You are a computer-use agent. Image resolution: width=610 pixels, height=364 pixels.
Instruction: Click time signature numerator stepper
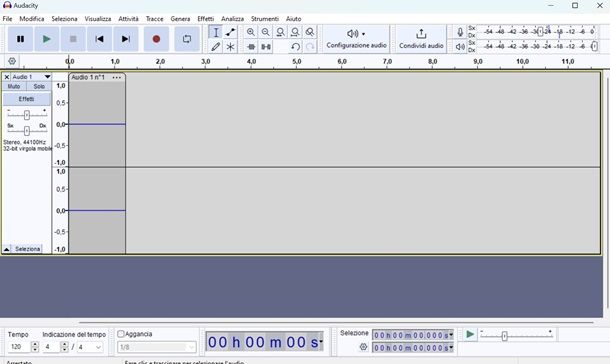tap(65, 347)
